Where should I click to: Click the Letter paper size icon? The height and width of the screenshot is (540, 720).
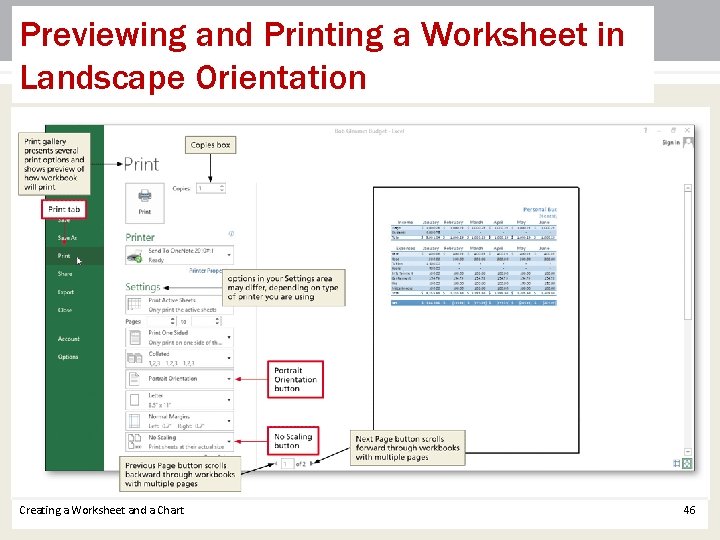tap(134, 400)
